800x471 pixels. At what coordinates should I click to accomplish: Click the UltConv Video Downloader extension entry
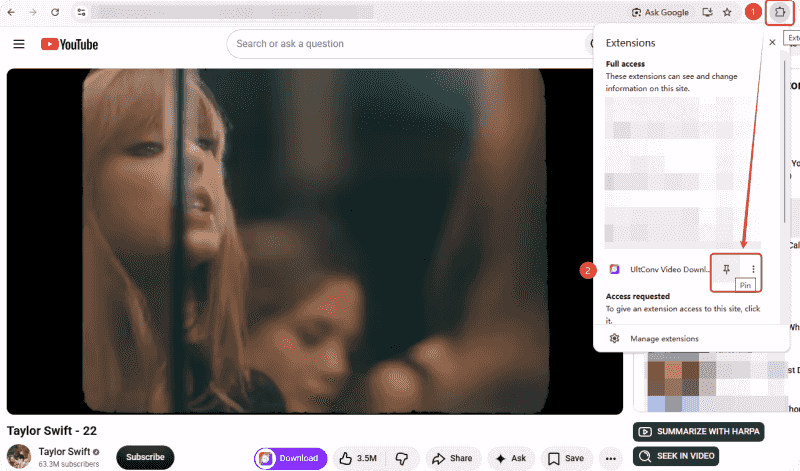(x=659, y=269)
